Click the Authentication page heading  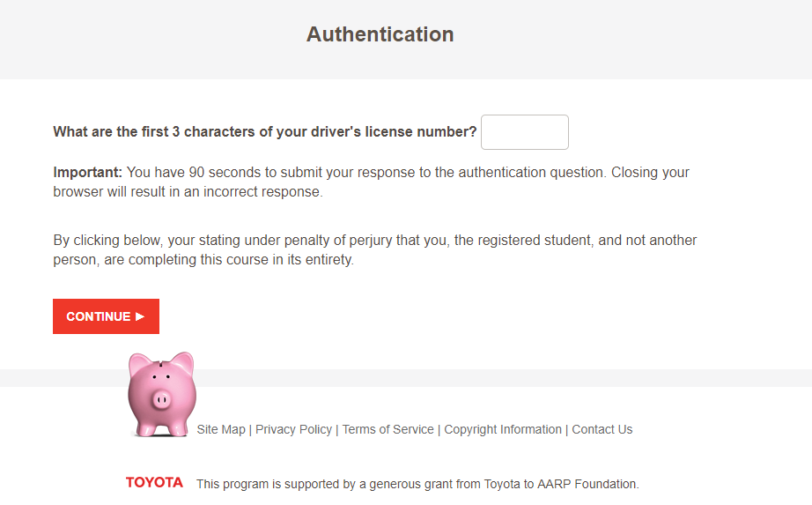pyautogui.click(x=380, y=34)
